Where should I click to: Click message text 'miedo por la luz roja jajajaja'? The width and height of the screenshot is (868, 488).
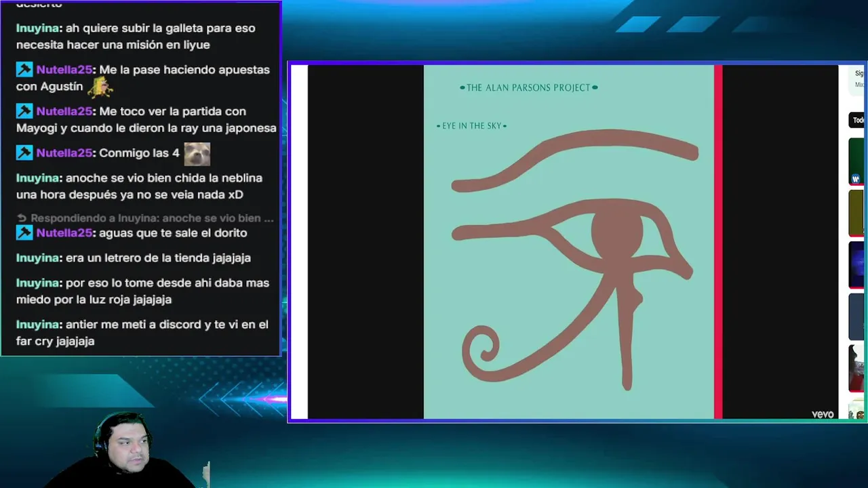coord(94,300)
